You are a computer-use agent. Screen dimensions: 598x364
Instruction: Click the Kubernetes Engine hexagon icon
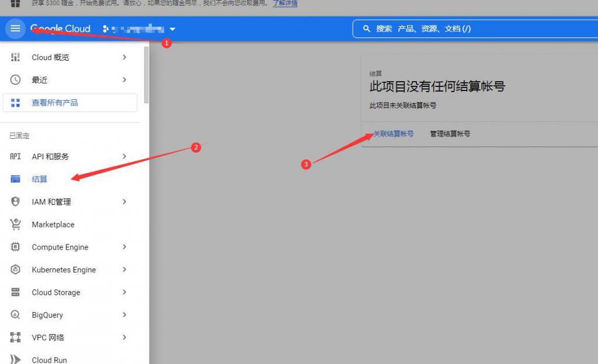(16, 270)
